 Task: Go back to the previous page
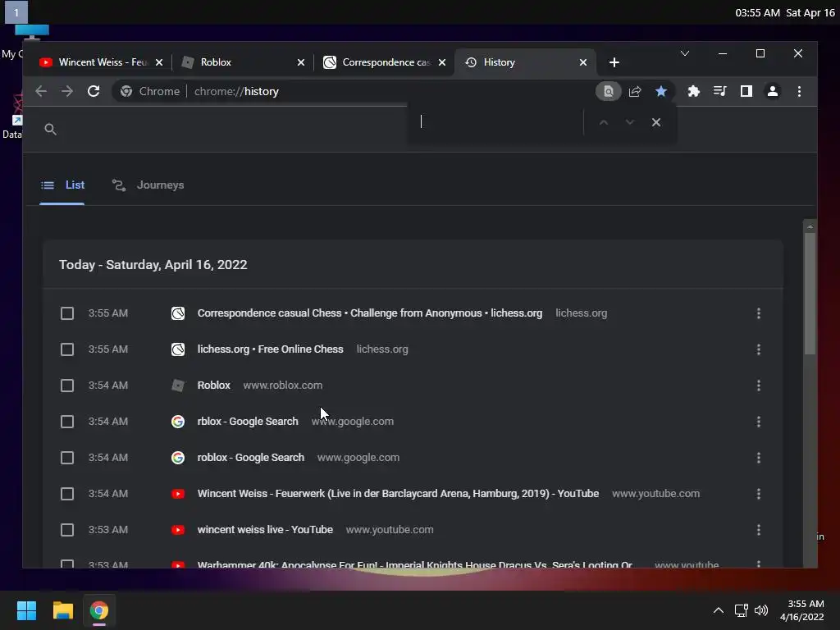coord(41,91)
